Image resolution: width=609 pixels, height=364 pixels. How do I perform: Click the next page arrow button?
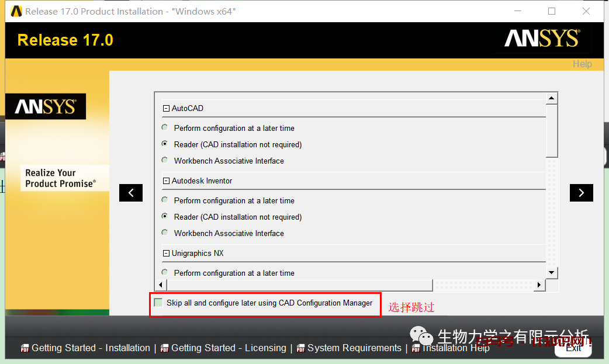[x=581, y=193]
